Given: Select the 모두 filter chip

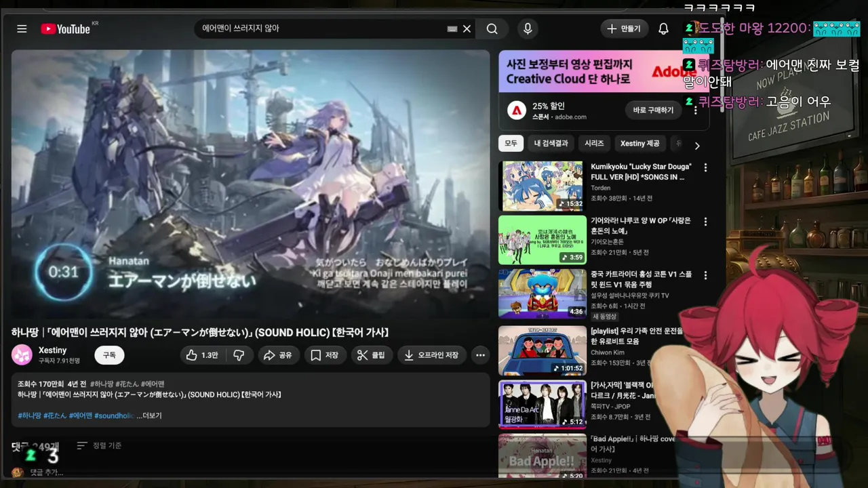Looking at the screenshot, I should pyautogui.click(x=511, y=144).
